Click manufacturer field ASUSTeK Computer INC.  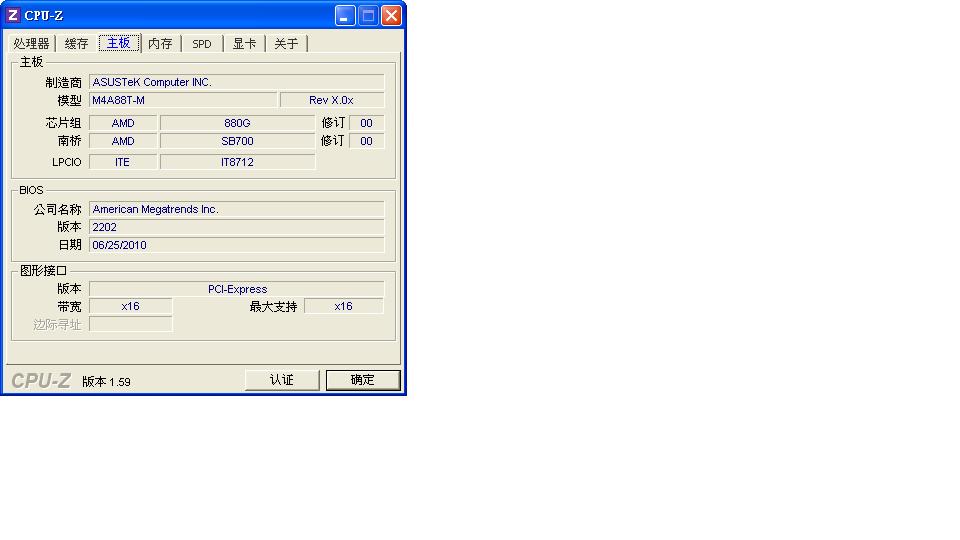[x=237, y=82]
